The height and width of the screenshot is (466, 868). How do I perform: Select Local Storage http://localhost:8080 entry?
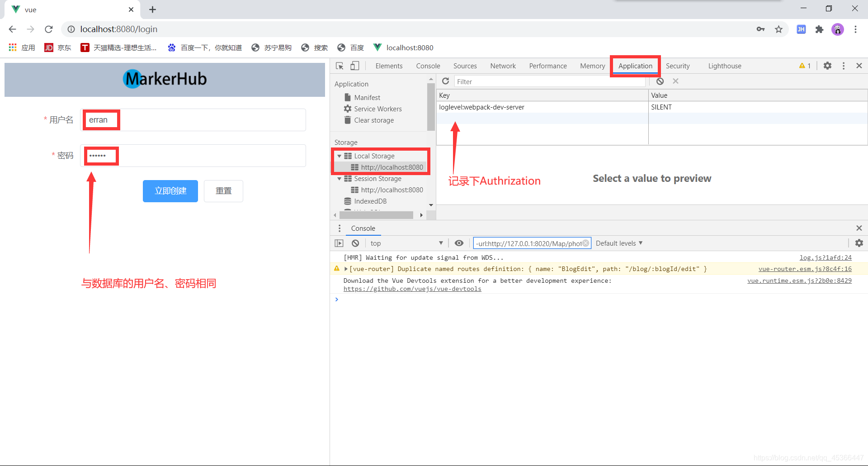387,167
